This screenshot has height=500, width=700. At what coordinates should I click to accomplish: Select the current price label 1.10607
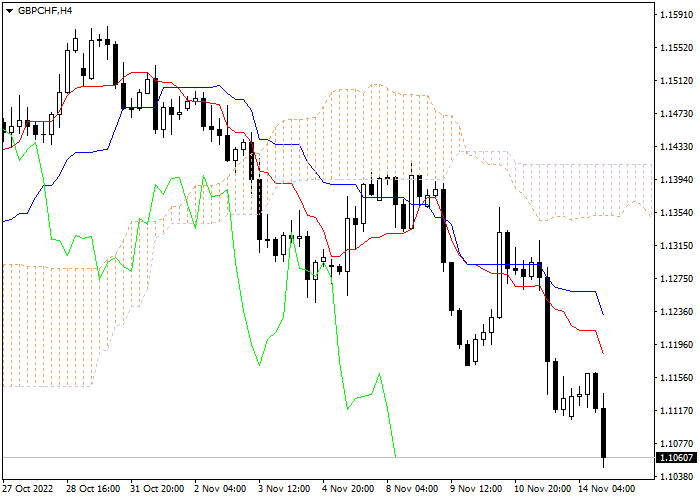(x=676, y=458)
